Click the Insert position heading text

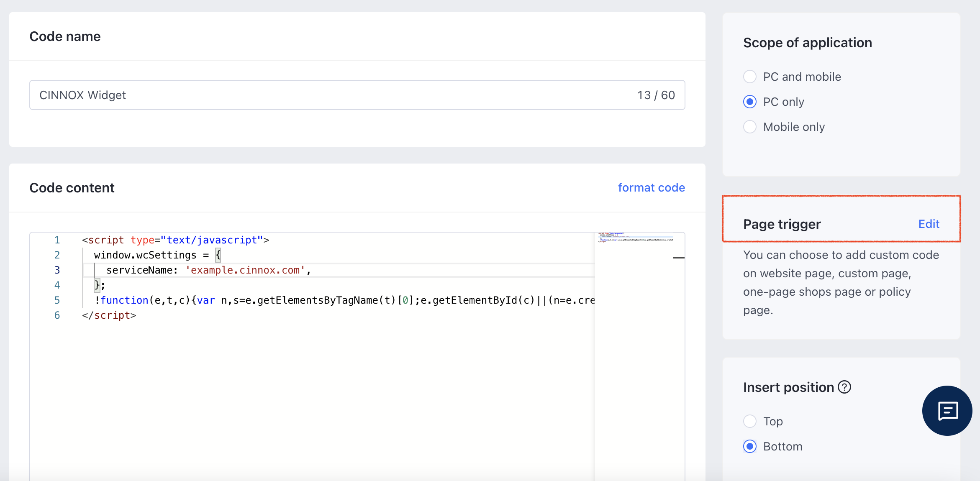click(x=788, y=387)
